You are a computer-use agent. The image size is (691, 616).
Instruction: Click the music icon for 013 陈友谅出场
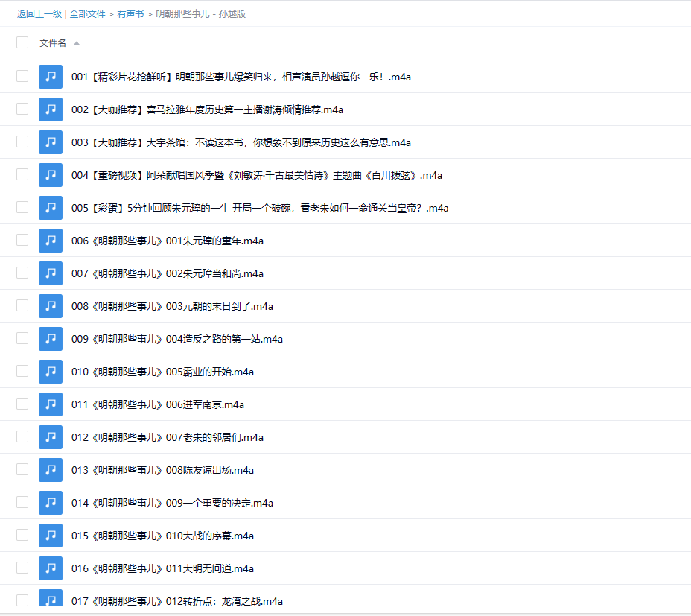(x=50, y=469)
